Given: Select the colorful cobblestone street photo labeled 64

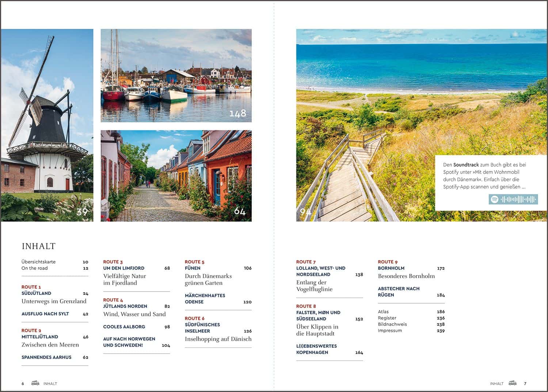Looking at the screenshot, I should point(176,176).
